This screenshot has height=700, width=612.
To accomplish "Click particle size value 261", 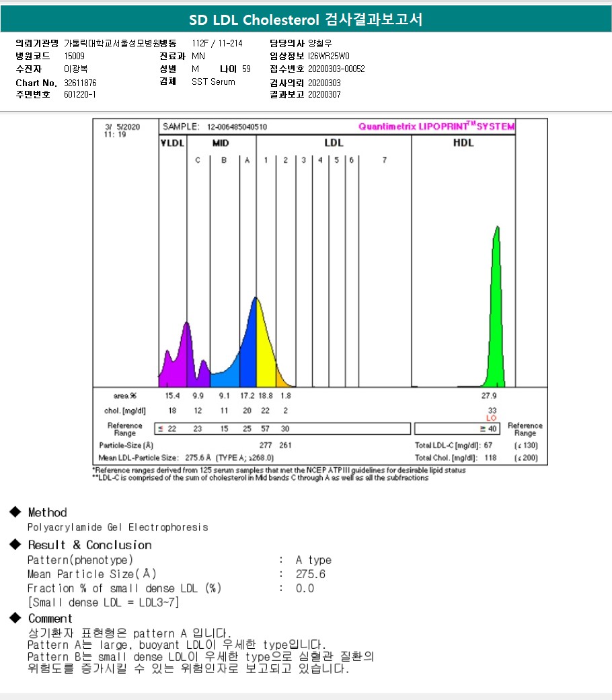I will click(285, 446).
